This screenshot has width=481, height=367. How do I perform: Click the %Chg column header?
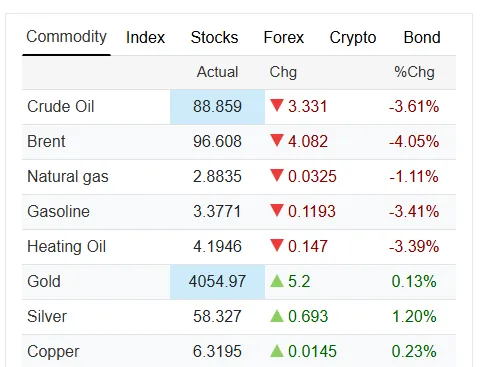click(414, 73)
